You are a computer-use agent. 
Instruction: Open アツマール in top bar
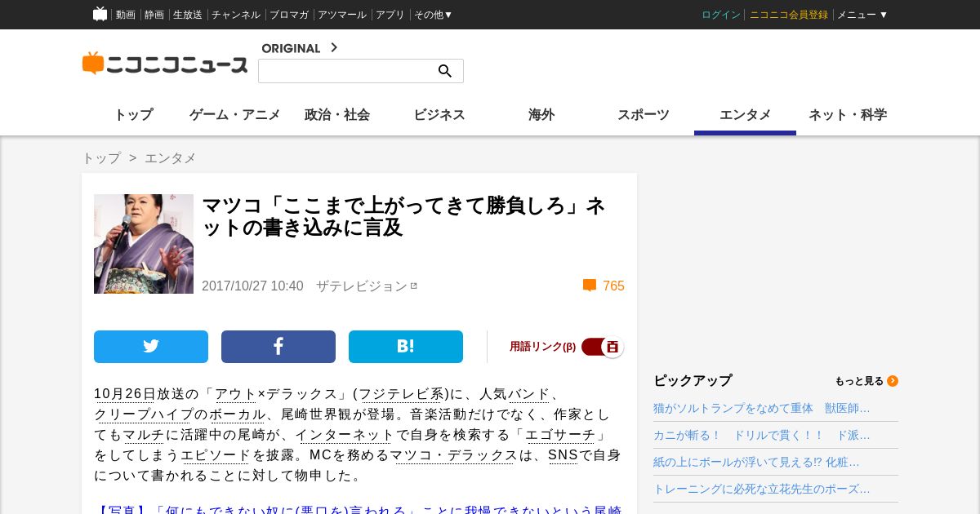pos(342,15)
